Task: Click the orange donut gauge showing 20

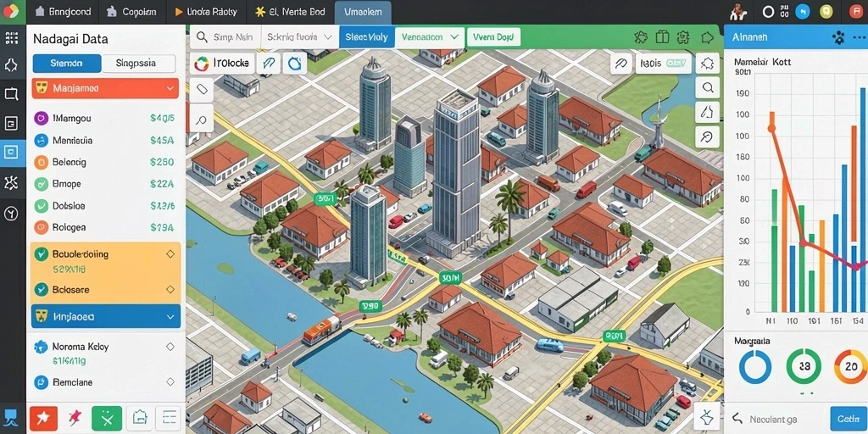Action: click(850, 366)
